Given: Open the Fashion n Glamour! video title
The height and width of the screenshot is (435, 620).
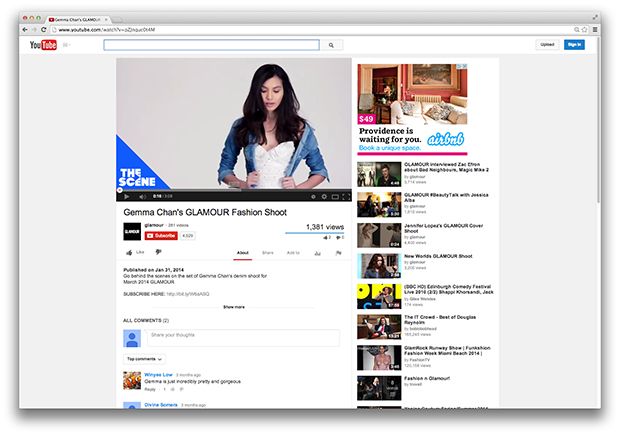Looking at the screenshot, I should [427, 378].
